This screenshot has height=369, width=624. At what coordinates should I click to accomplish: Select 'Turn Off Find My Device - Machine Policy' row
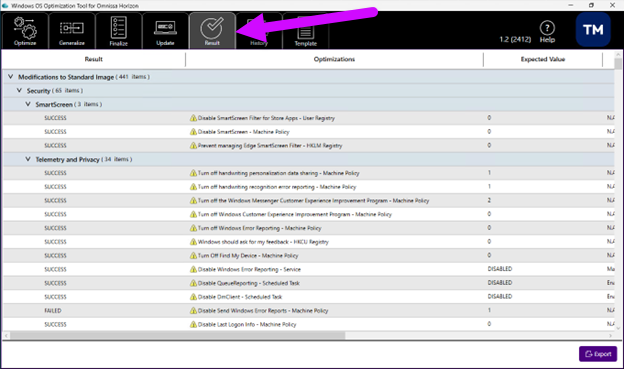click(308, 256)
